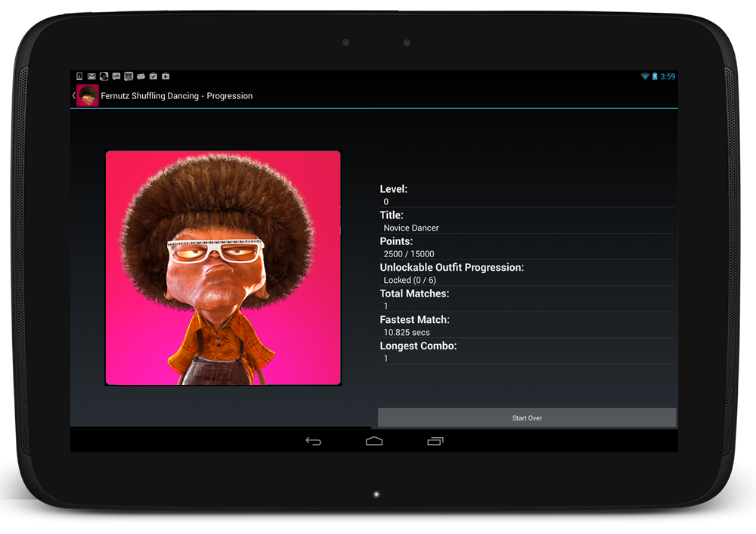Tap the globe-and-phone notification icon next to Gmail
This screenshot has height=534, width=756.
104,76
